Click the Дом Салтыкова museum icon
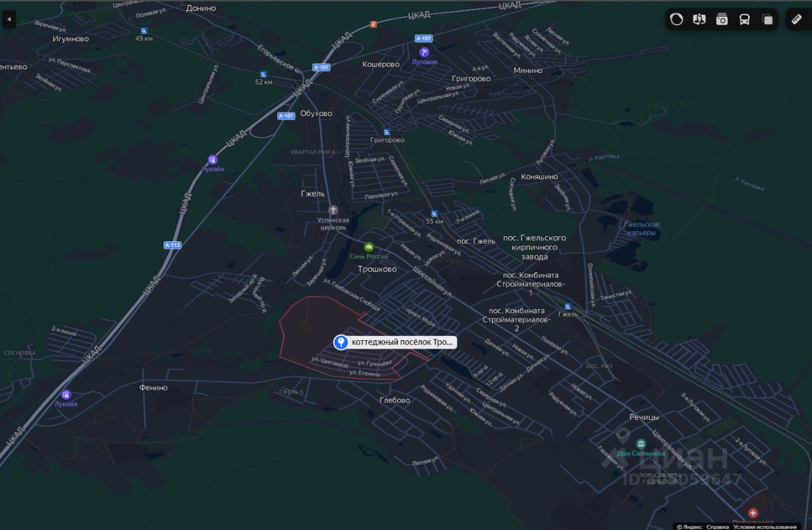Viewport: 812px width, 530px height. 641,443
